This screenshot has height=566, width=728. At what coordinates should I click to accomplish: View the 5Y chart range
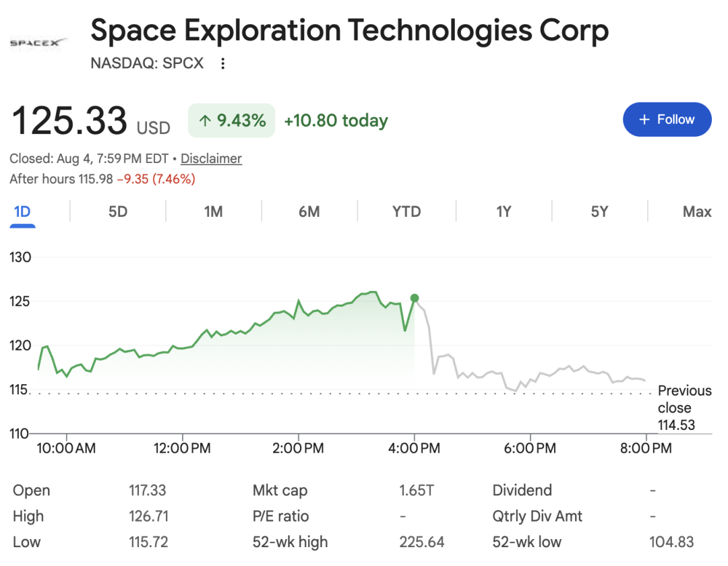(599, 212)
